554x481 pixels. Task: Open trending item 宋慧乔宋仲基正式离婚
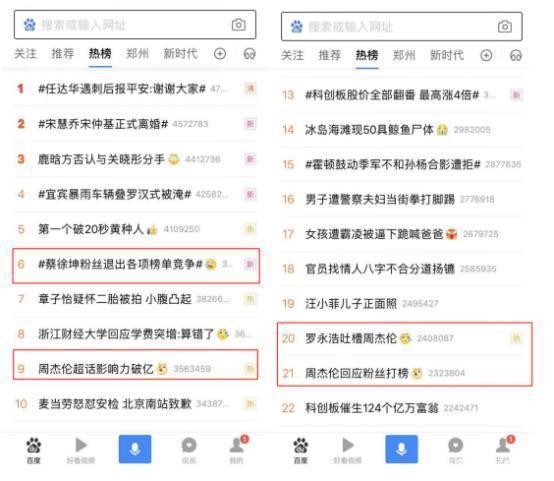click(x=134, y=124)
